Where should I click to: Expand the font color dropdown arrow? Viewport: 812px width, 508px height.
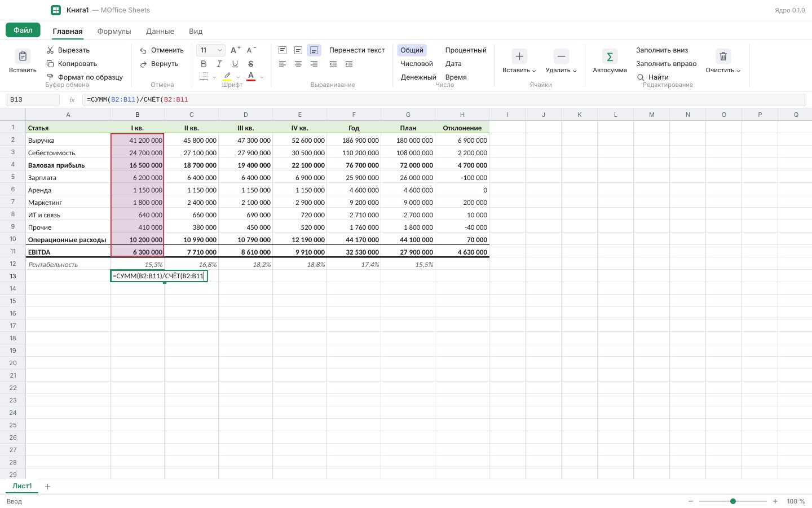point(262,77)
